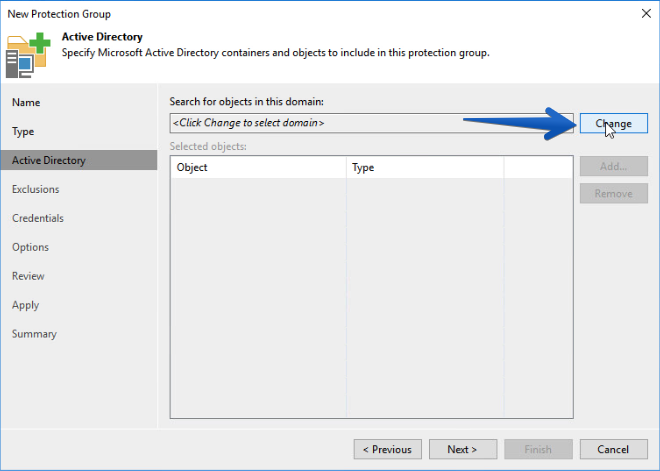Cancel the wizard
This screenshot has height=471, width=660.
tap(614, 450)
